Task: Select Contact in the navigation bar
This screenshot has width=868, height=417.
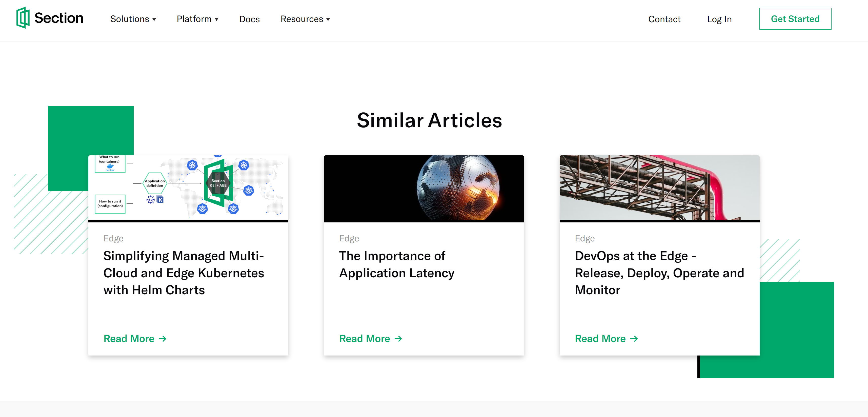Action: click(664, 19)
